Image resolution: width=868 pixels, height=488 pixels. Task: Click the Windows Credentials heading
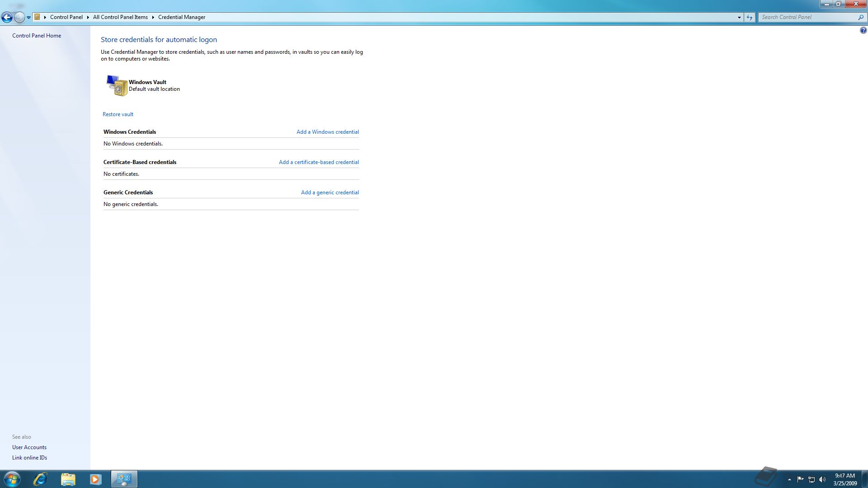click(130, 132)
